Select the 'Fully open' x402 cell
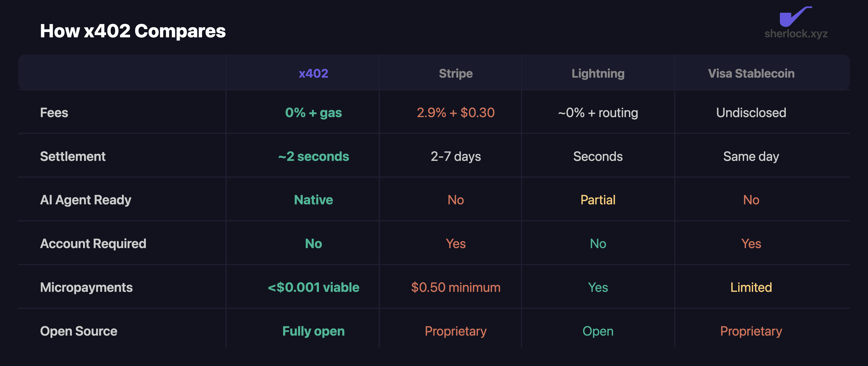Image resolution: width=868 pixels, height=366 pixels. coord(313,331)
